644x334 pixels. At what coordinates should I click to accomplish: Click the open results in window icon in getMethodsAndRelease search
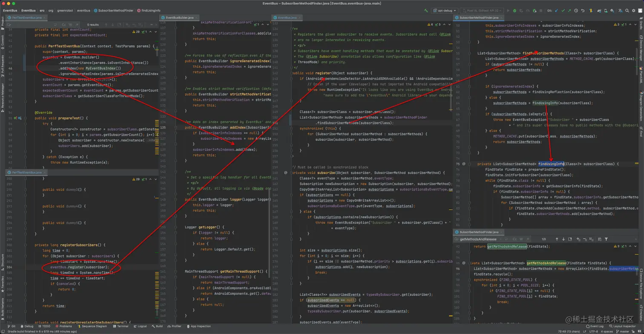tap(570, 239)
